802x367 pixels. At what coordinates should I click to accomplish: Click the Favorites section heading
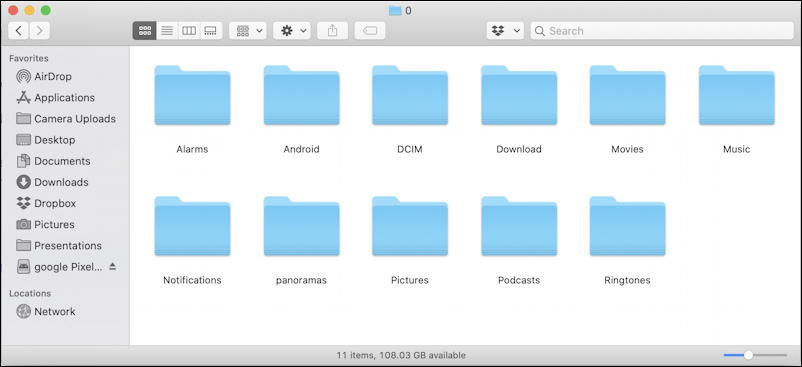[x=29, y=58]
